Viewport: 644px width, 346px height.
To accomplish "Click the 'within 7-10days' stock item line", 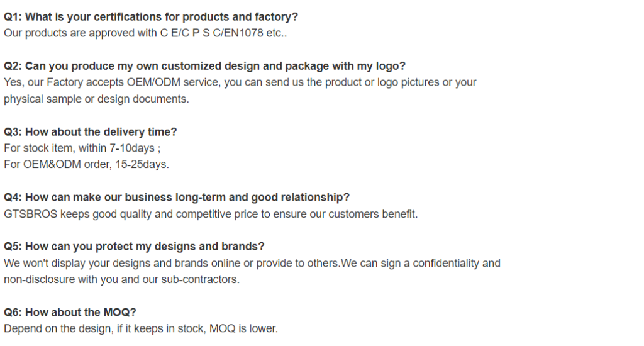I will 82,148.
